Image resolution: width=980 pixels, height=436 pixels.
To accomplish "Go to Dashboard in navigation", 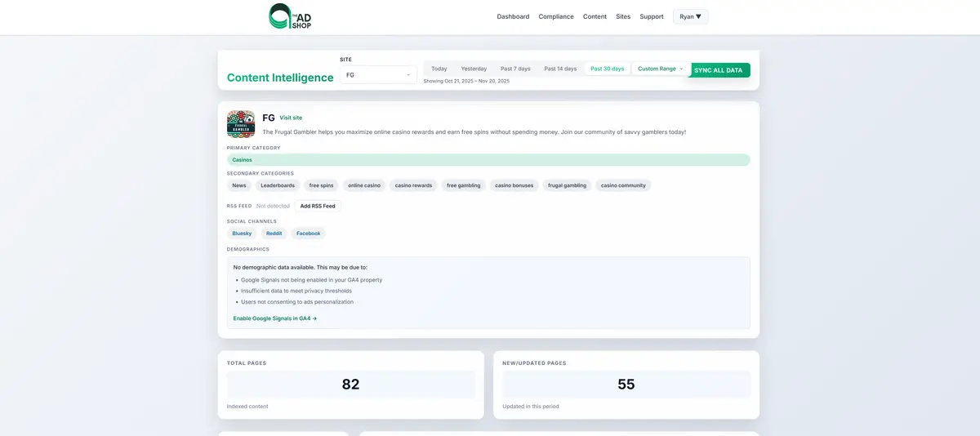I will (x=513, y=16).
